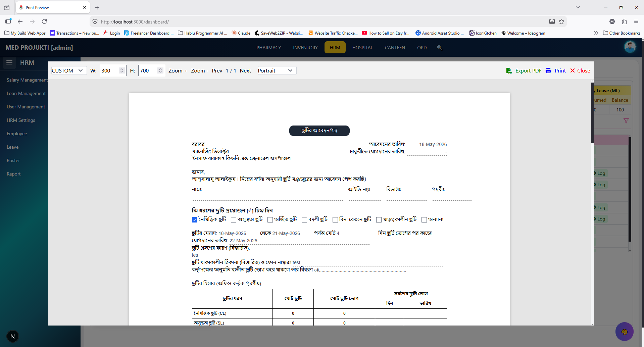The width and height of the screenshot is (644, 347).
Task: Open the IconKitchen bookmark
Action: [x=483, y=33]
